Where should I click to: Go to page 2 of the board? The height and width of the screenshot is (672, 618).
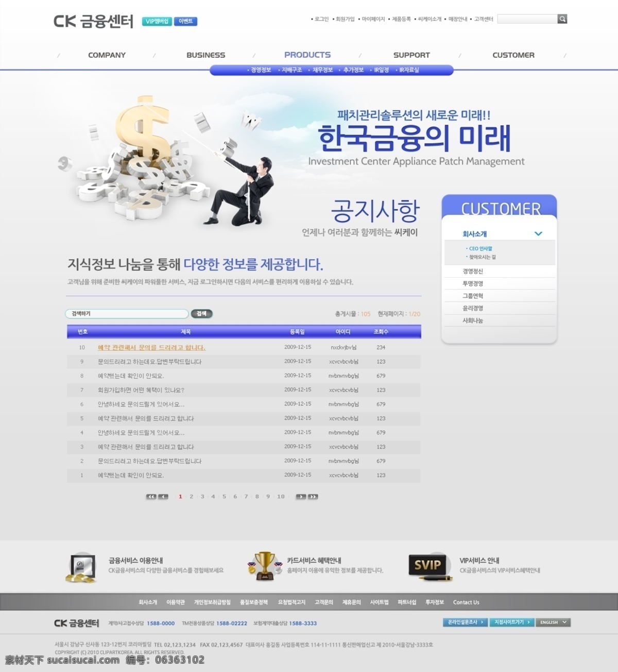pyautogui.click(x=192, y=497)
